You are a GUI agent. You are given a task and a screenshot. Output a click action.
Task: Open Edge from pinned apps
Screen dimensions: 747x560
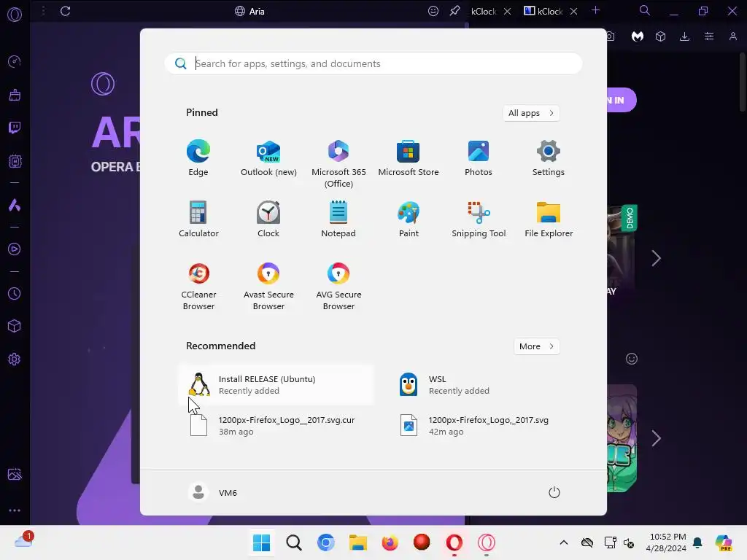[x=198, y=158]
